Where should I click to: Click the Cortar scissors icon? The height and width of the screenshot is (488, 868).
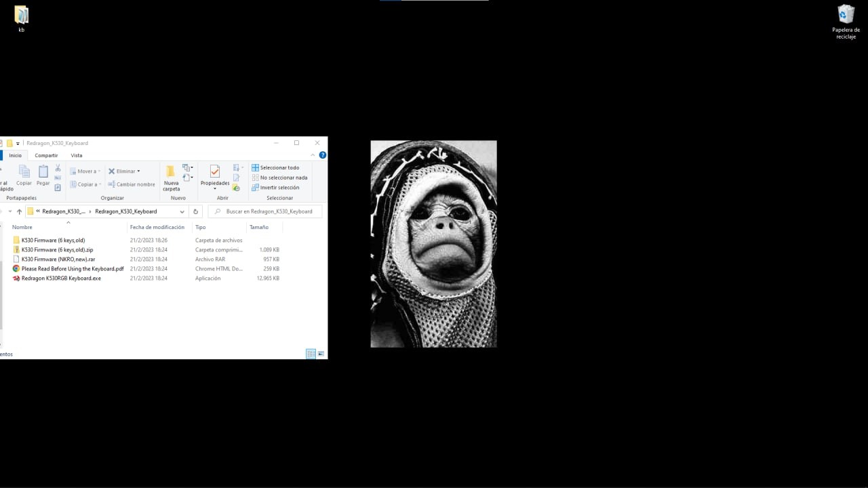tap(58, 167)
